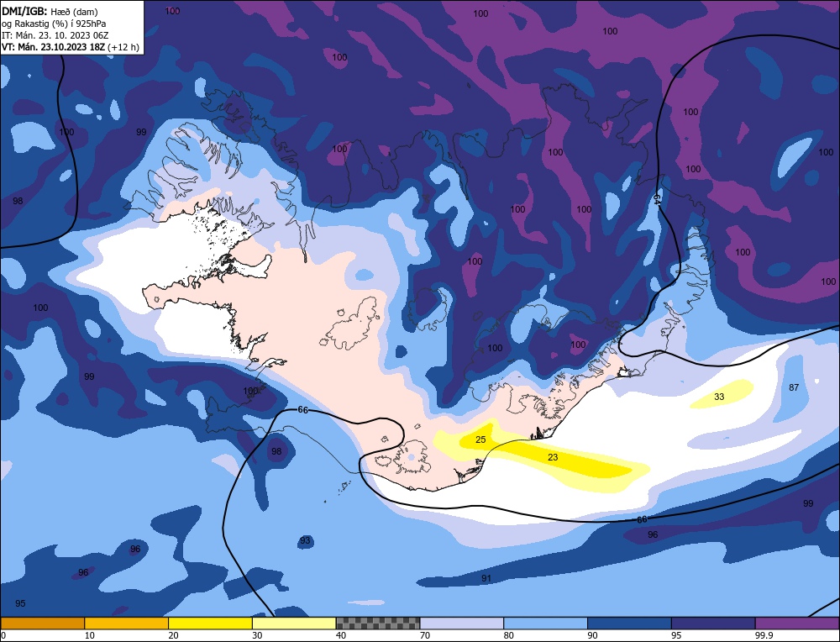Screen dimensions: 840x642
Task: Click the text 'og Rakastig (%) í 925hPa'
Action: click(x=54, y=24)
